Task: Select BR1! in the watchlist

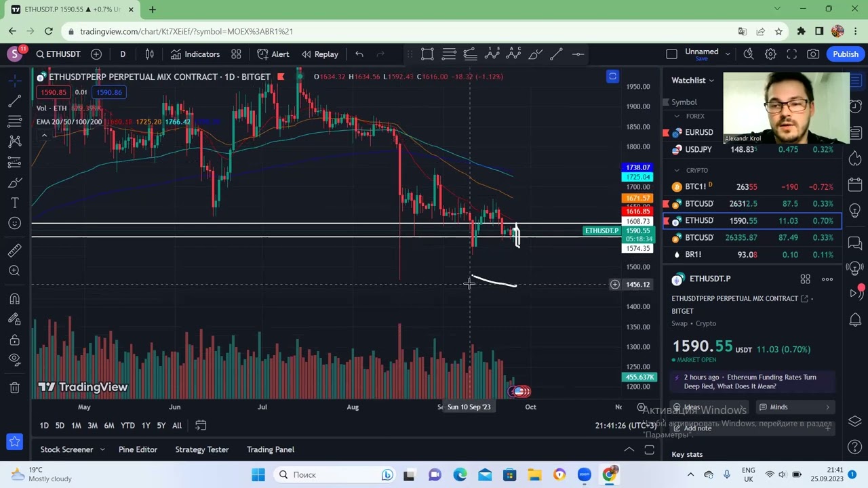Action: [752, 254]
